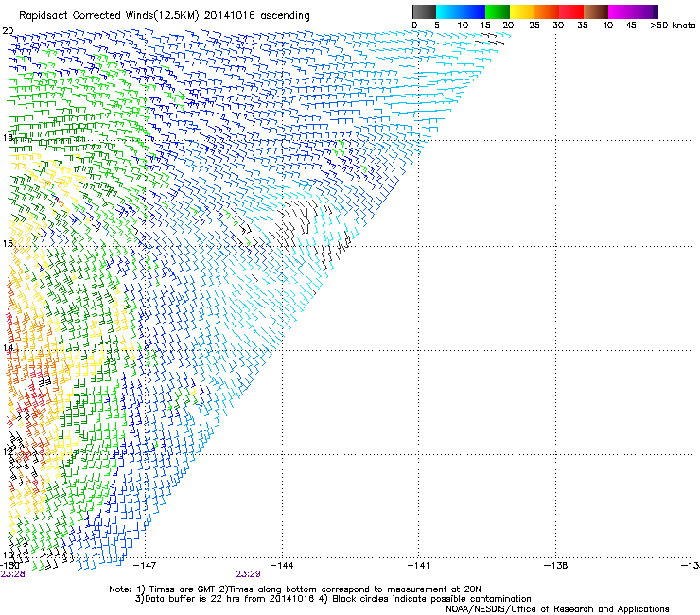Viewport: 700px width, 615px height.
Task: Click the legend label 10
Action: (x=463, y=25)
